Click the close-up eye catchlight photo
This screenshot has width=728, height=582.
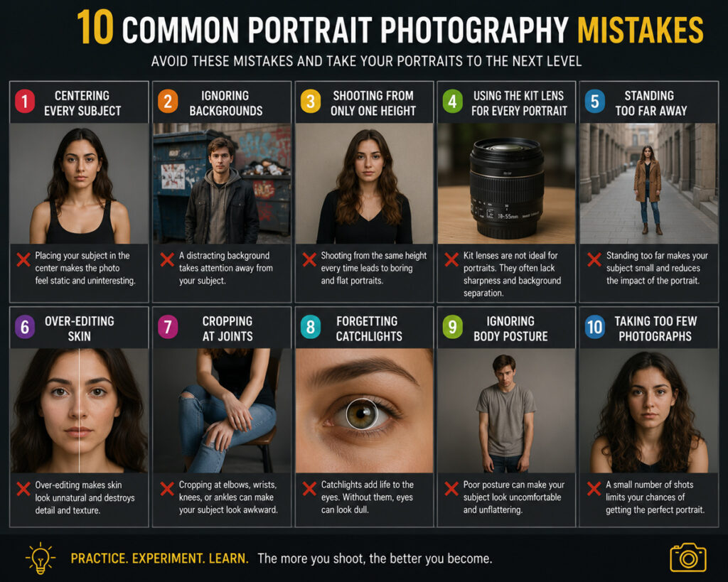point(365,411)
